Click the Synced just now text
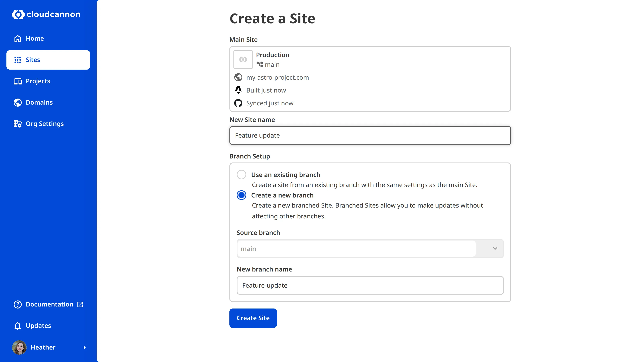The height and width of the screenshot is (362, 644). [x=270, y=103]
